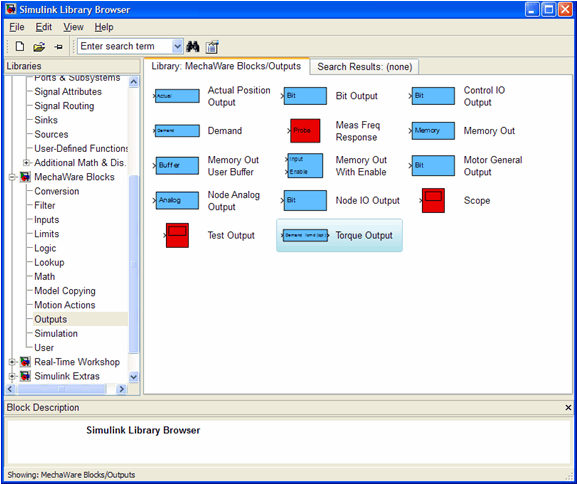Screen dimensions: 577x484
Task: Open the Edit menu
Action: click(x=43, y=27)
